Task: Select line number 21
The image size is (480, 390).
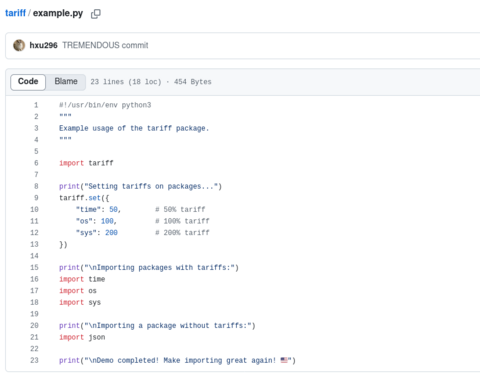Action: (x=34, y=337)
